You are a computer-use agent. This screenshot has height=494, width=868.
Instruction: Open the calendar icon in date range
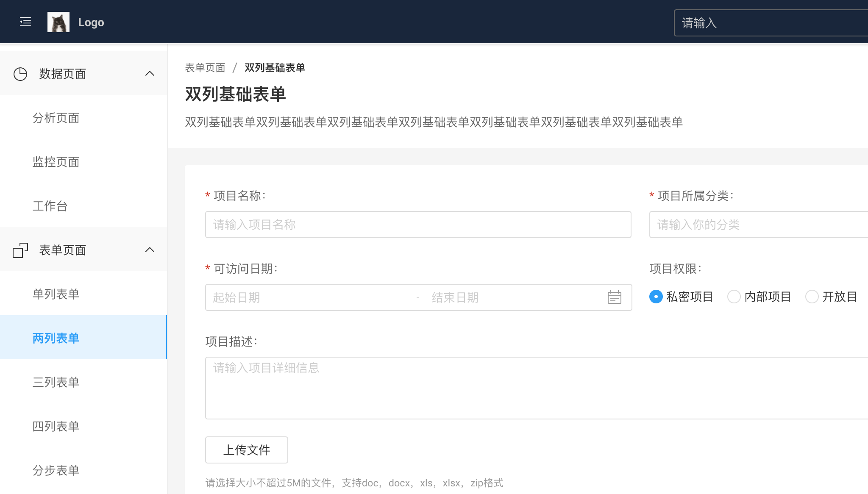click(x=614, y=297)
